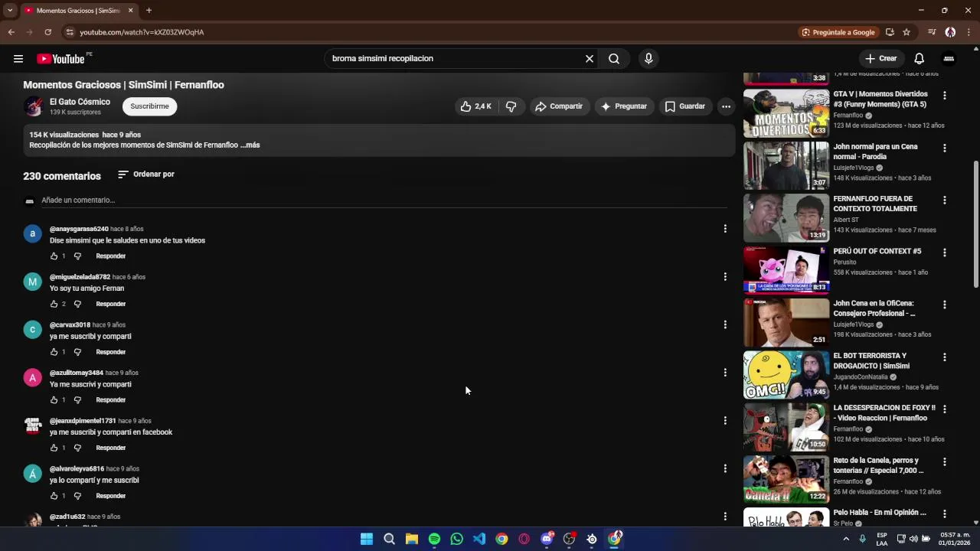Click the Preguntar ask button
The height and width of the screenshot is (551, 980).
pos(624,106)
